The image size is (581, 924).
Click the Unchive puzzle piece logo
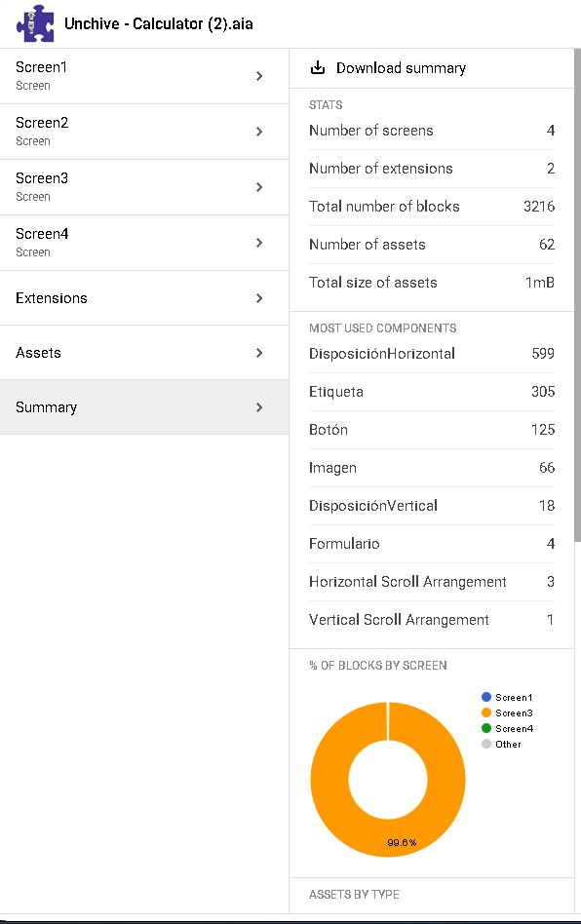pos(34,22)
